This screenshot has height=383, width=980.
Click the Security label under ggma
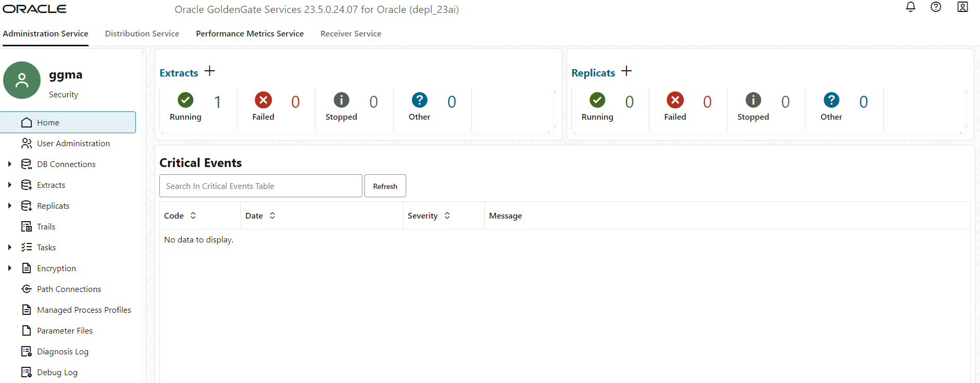click(64, 94)
